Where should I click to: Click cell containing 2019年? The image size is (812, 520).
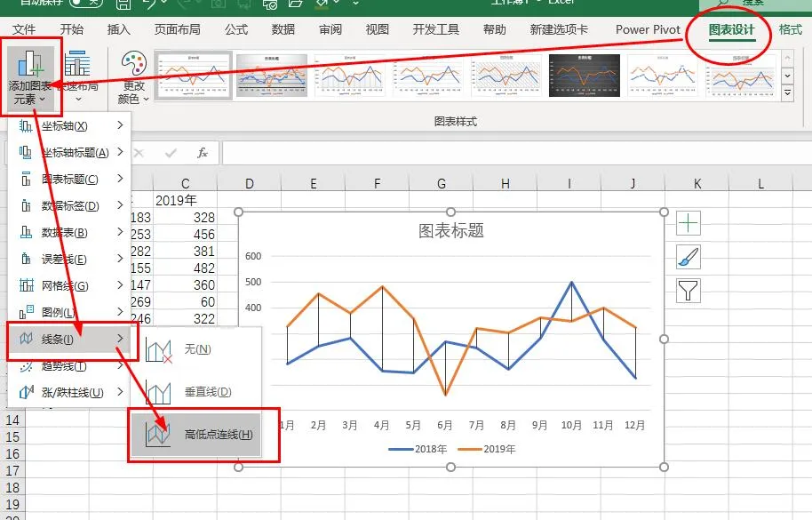(185, 200)
